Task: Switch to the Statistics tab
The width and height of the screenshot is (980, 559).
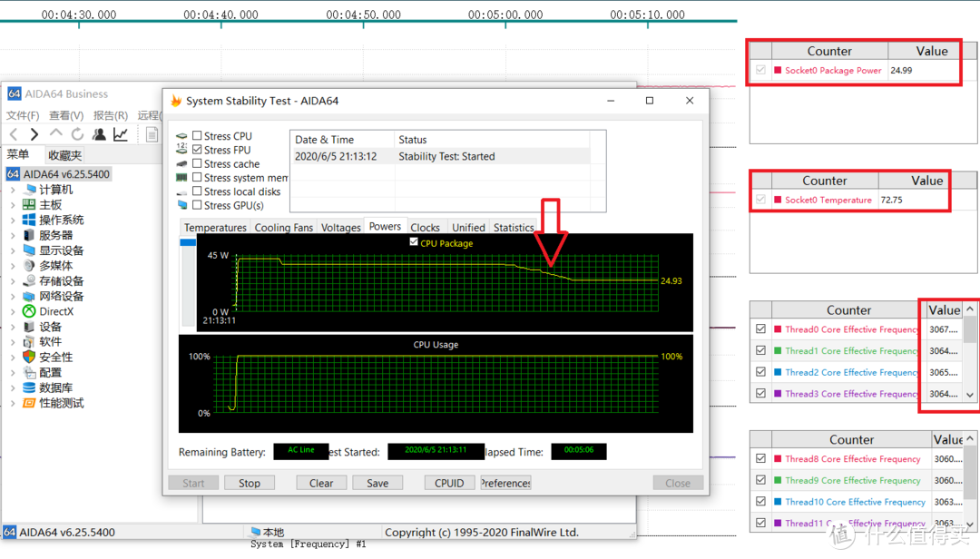Action: pyautogui.click(x=513, y=227)
